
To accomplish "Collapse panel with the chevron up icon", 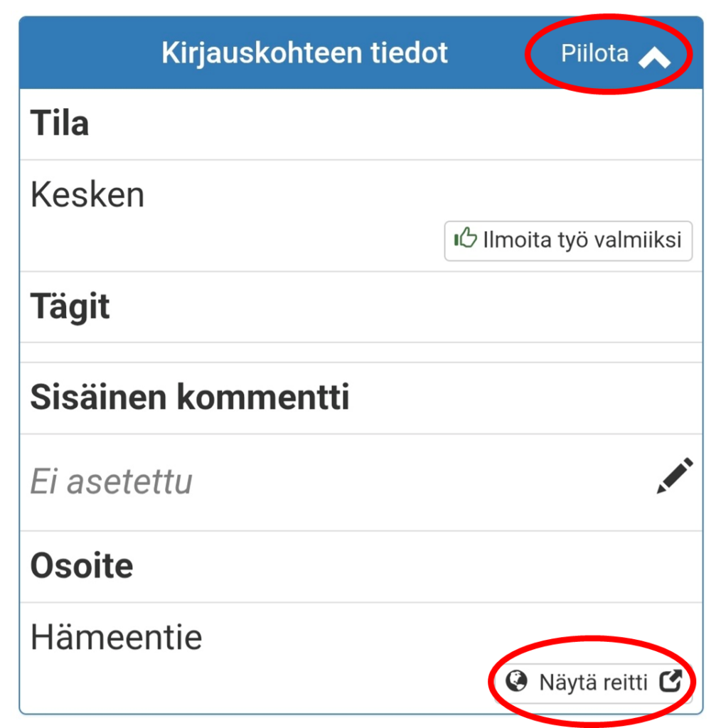I will [x=654, y=58].
